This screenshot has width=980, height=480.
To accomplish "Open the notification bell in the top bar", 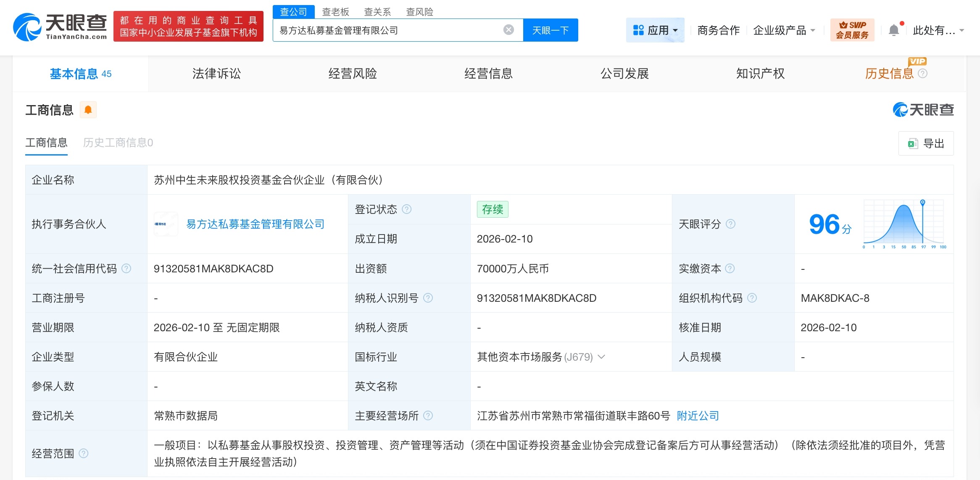I will point(894,29).
